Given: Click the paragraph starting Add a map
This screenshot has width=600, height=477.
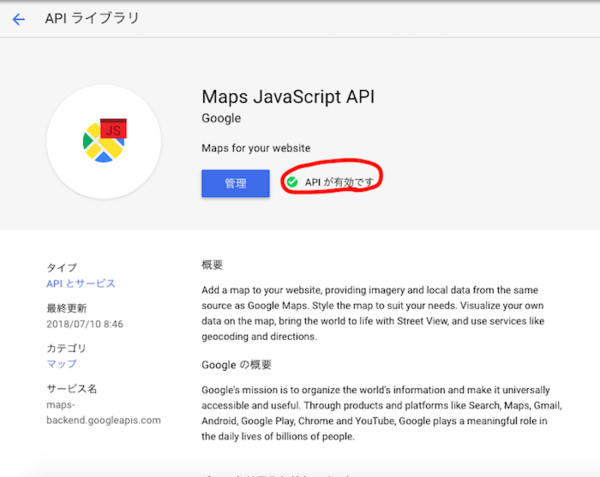Looking at the screenshot, I should [x=373, y=313].
